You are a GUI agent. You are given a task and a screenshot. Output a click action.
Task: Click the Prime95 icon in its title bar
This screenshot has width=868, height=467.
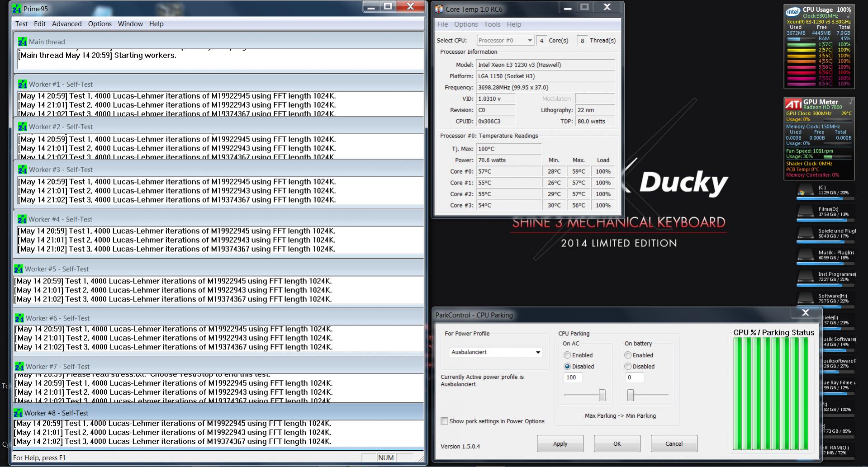coord(17,9)
